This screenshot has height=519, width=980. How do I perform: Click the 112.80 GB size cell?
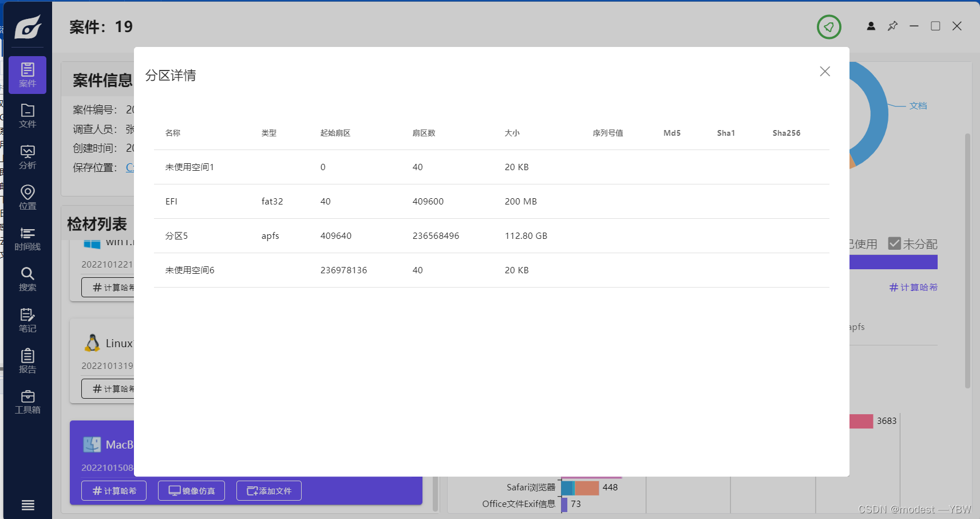tap(526, 236)
